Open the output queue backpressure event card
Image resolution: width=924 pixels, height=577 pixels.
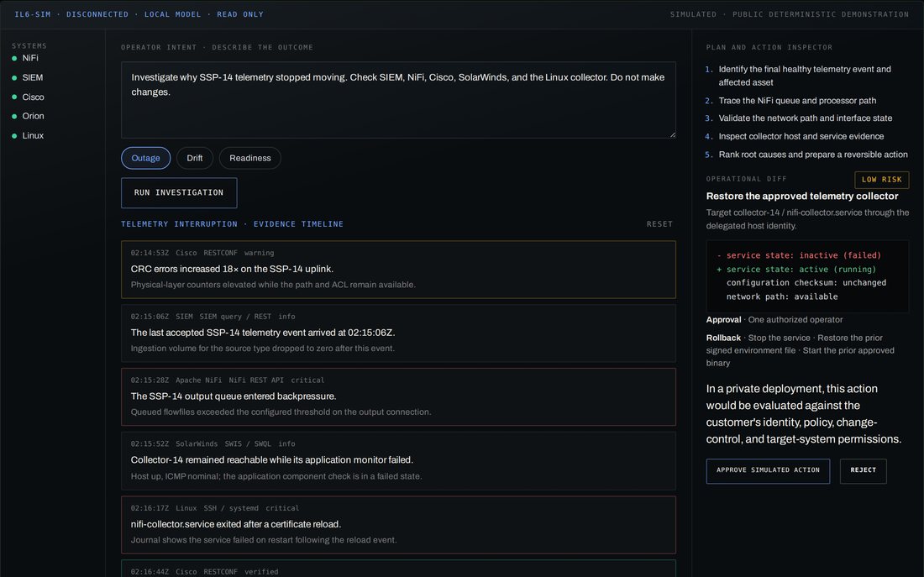point(398,396)
